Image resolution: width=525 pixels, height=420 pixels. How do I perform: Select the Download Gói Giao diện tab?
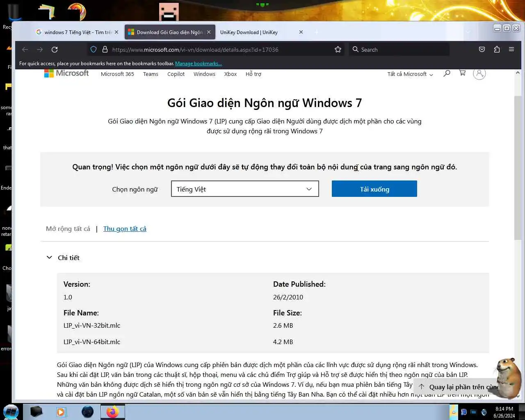pos(170,32)
